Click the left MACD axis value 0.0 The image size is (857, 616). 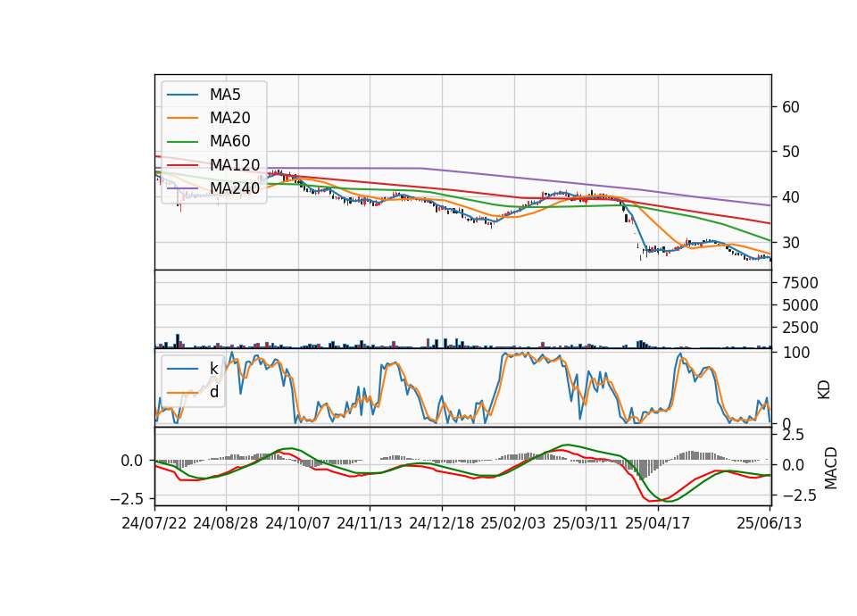coord(132,462)
